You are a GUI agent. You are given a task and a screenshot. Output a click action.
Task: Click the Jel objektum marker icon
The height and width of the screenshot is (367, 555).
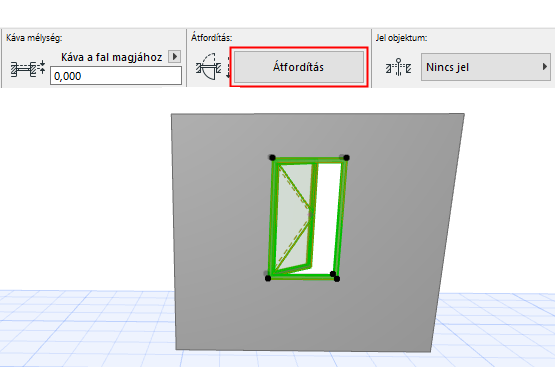(399, 67)
